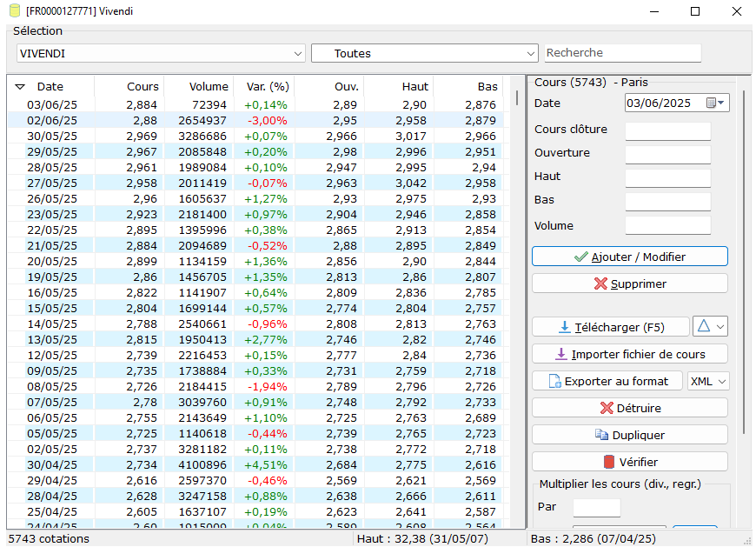Click the +1,27% variation cell
Image resolution: width=756 pixels, height=547 pixels.
click(x=265, y=199)
